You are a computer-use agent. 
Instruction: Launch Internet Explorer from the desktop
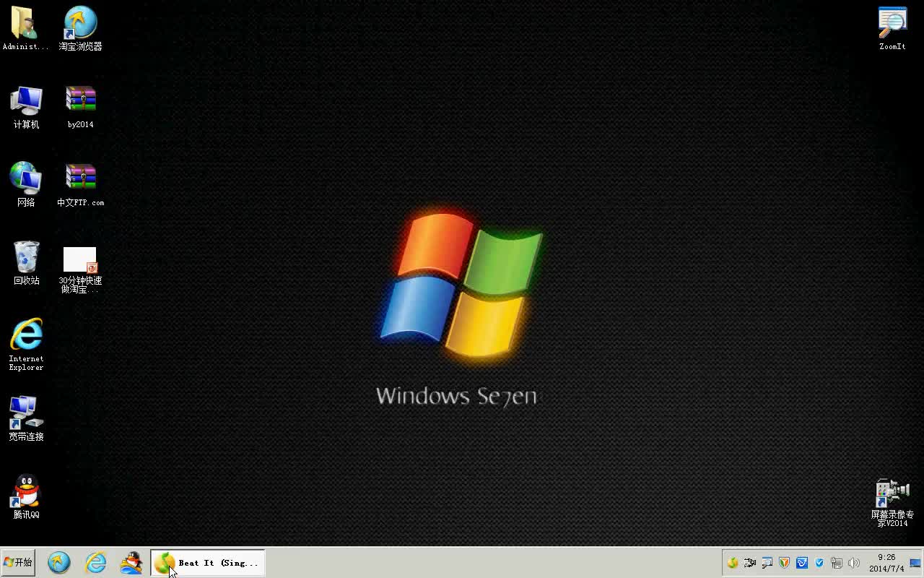[x=26, y=344]
